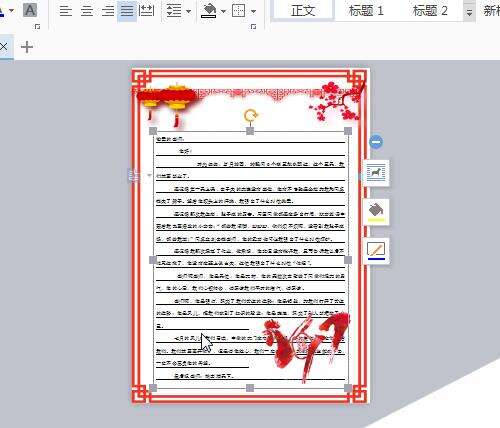Click the character shading A icon
The width and height of the screenshot is (500, 428).
coord(30,11)
